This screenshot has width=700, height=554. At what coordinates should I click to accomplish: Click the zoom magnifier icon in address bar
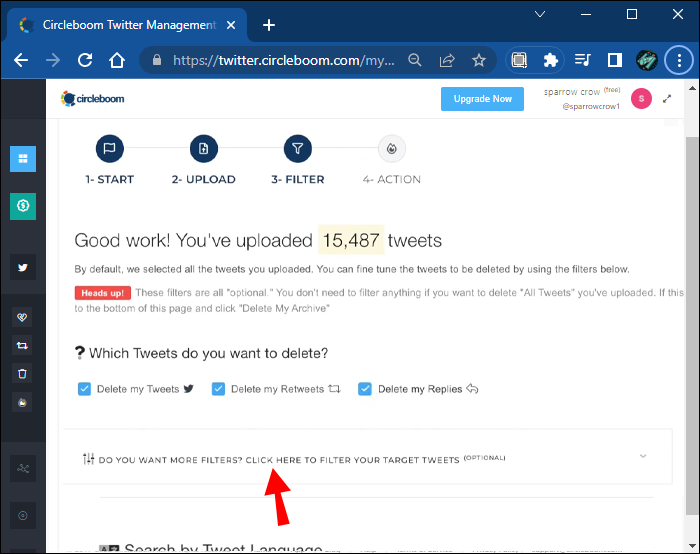click(415, 60)
